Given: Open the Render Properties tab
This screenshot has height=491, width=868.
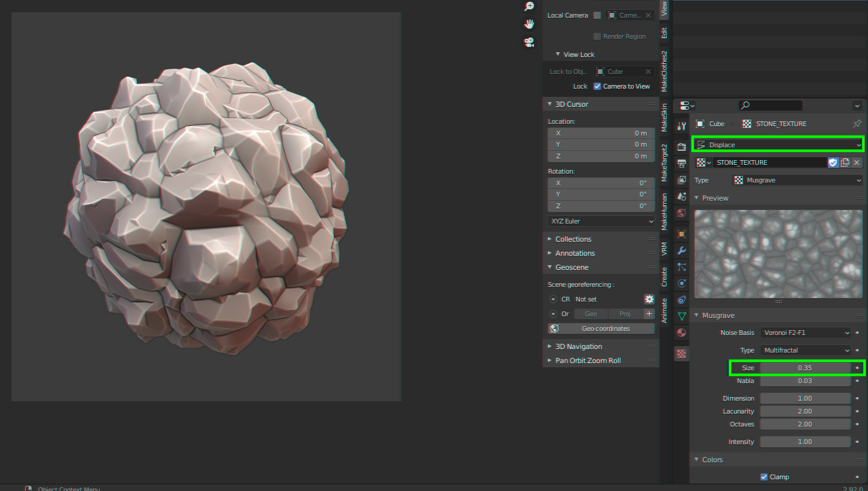Looking at the screenshot, I should click(681, 145).
